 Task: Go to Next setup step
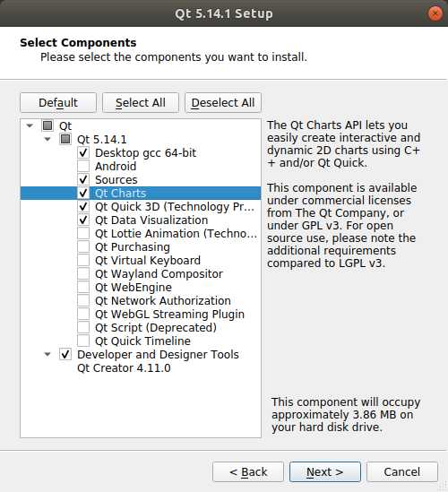tap(325, 471)
